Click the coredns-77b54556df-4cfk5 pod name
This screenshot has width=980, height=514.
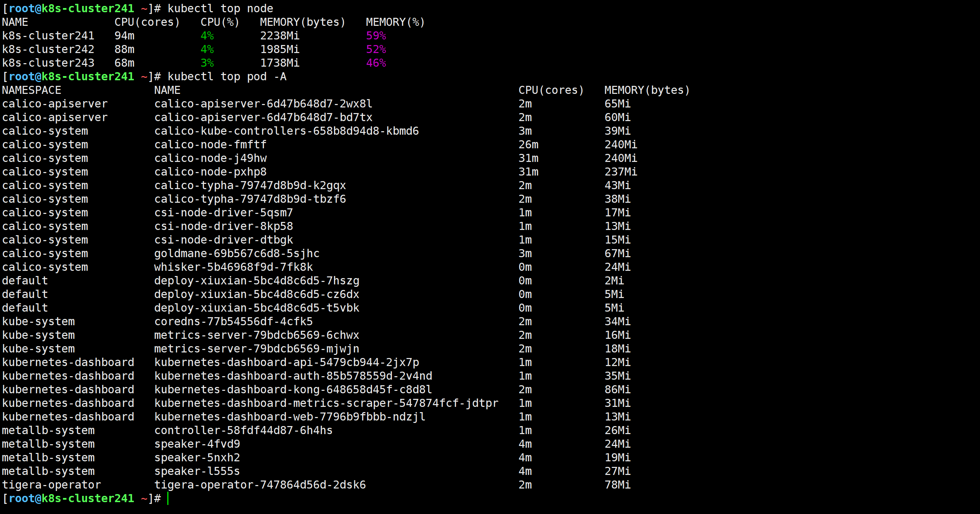pos(234,322)
